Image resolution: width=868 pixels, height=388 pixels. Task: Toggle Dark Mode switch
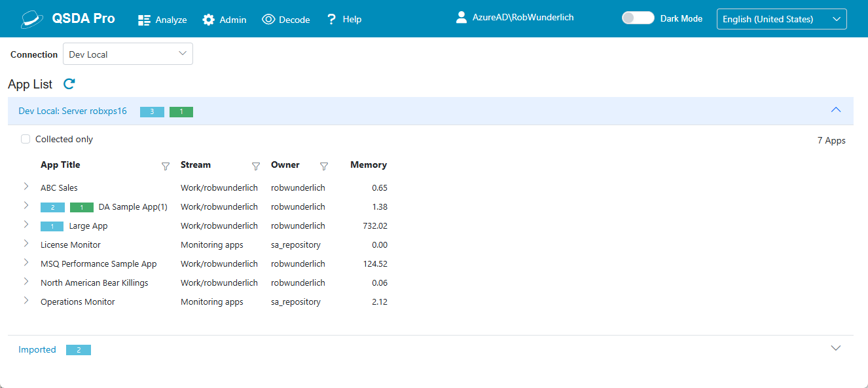point(638,18)
